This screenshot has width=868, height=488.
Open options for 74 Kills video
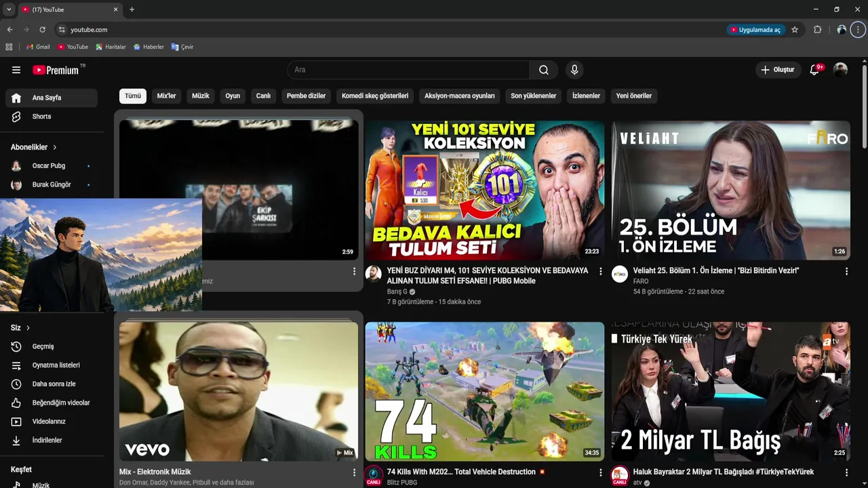pos(600,472)
